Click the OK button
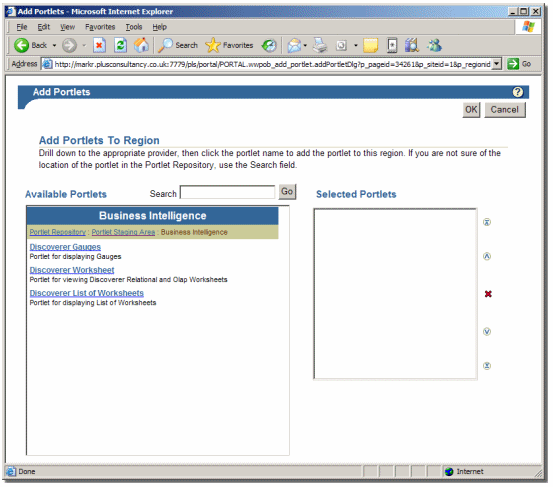Screen dimensions: 553x487 (x=471, y=110)
